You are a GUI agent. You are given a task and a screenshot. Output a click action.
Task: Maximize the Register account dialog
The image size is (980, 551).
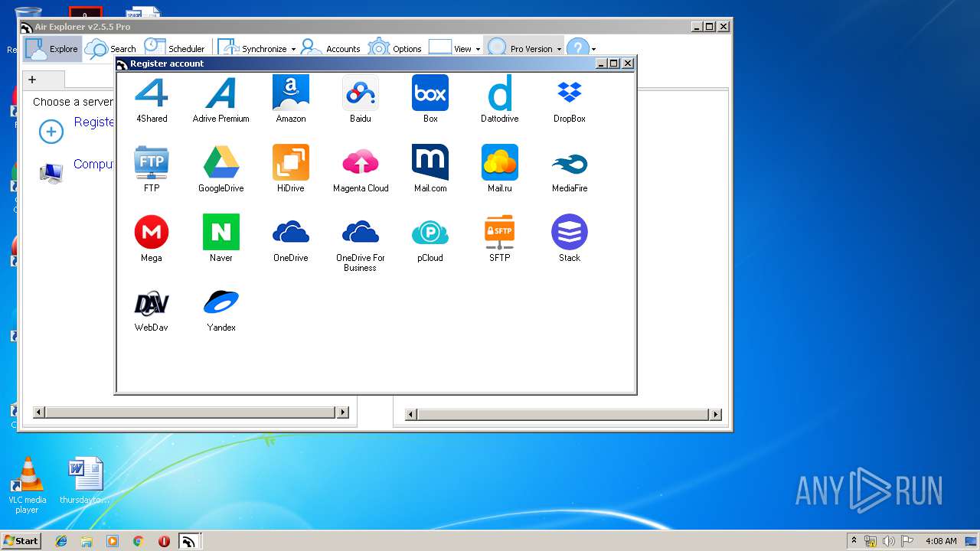click(614, 64)
